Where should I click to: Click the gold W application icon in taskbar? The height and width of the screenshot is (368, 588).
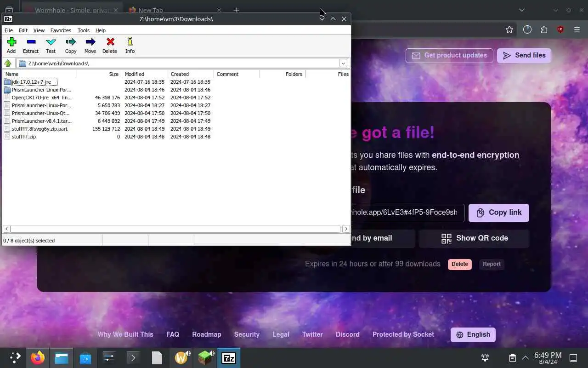point(182,357)
